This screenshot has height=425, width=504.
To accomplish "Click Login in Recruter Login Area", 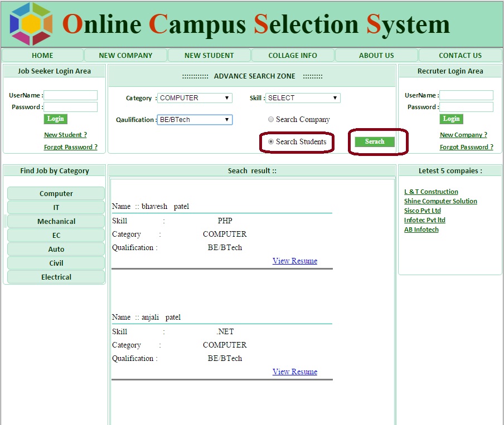I will pyautogui.click(x=451, y=119).
